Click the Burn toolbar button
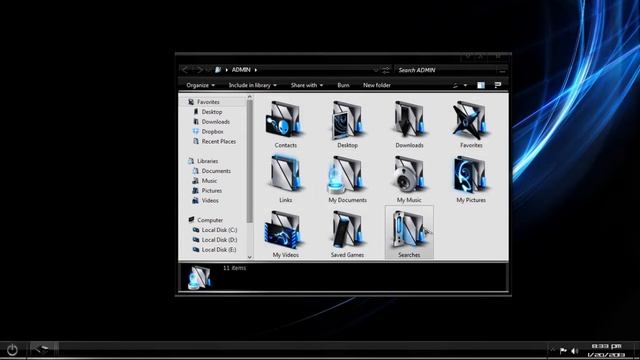The height and width of the screenshot is (360, 640). (343, 85)
